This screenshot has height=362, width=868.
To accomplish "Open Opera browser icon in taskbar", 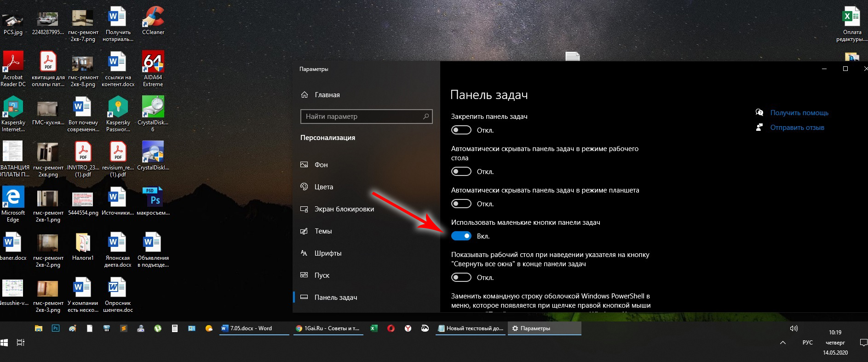I will (x=391, y=328).
